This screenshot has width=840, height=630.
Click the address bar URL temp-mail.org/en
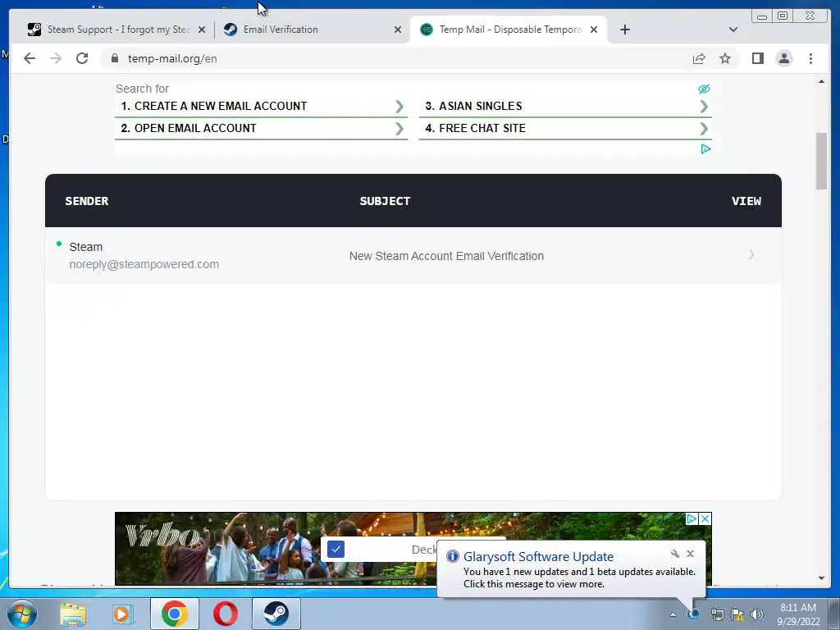coord(172,58)
